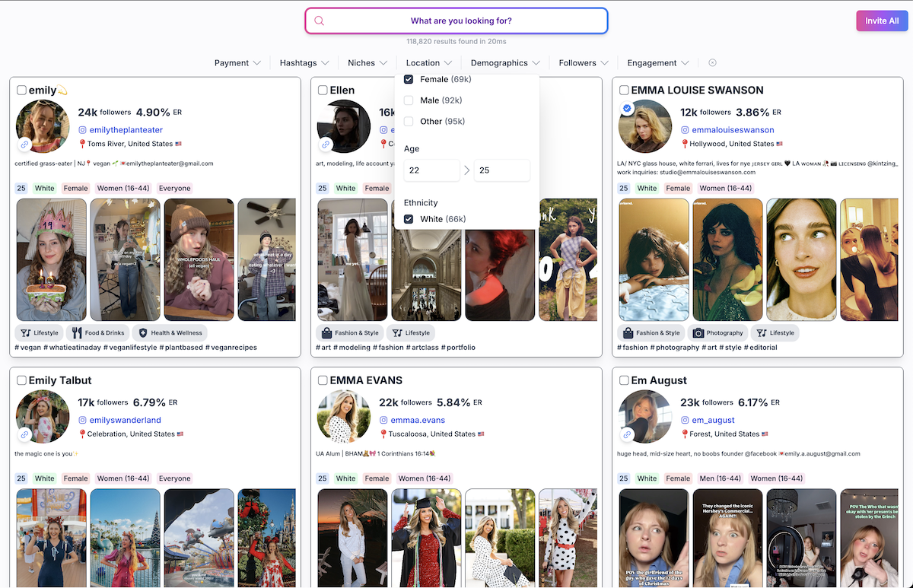Click the minimum age input showing 22

pos(431,171)
